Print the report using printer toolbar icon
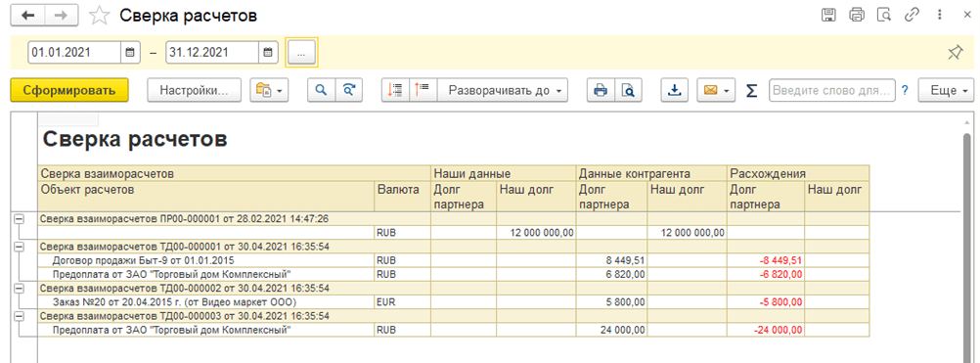 [x=601, y=91]
